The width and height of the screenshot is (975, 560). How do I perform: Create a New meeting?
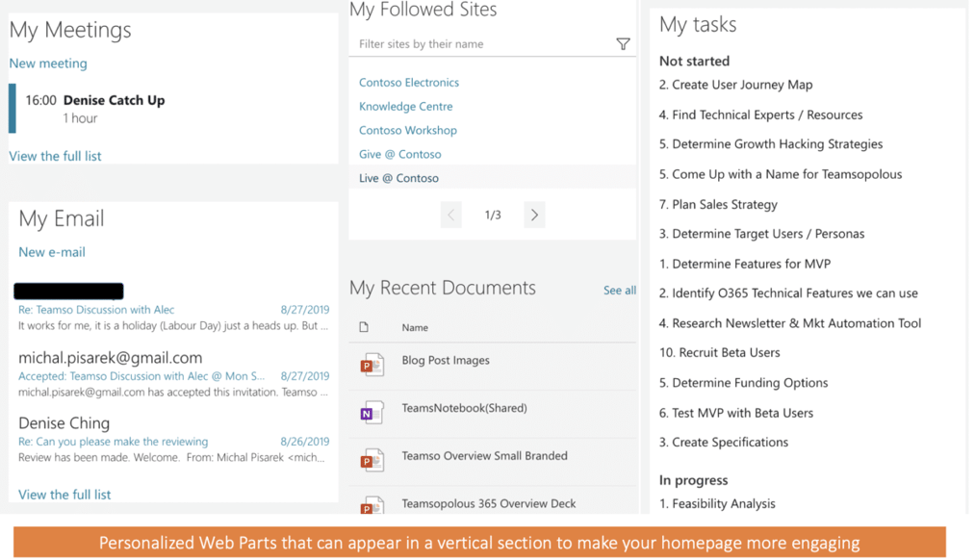coord(47,63)
